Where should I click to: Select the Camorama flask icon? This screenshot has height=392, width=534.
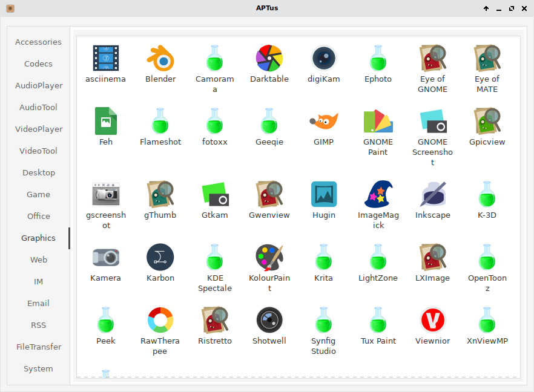coord(214,58)
